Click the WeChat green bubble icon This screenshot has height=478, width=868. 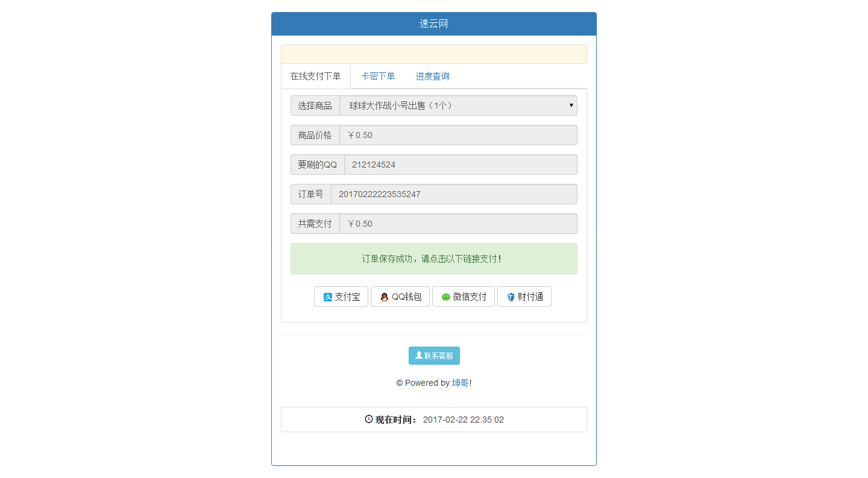pos(446,297)
